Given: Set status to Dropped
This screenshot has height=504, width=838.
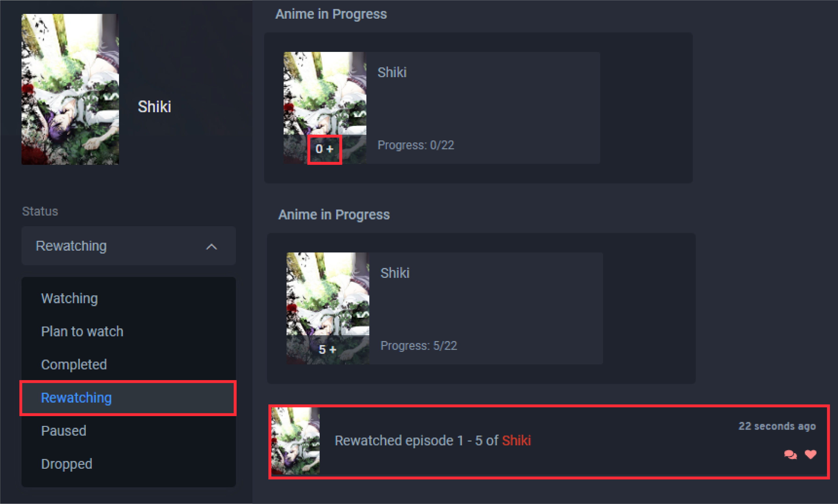Looking at the screenshot, I should point(67,464).
